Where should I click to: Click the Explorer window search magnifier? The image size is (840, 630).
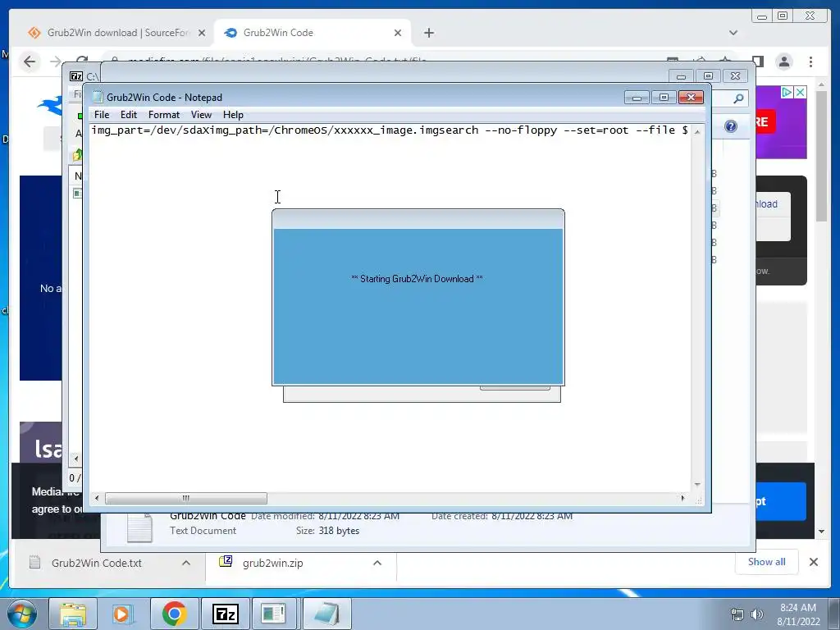(x=738, y=98)
